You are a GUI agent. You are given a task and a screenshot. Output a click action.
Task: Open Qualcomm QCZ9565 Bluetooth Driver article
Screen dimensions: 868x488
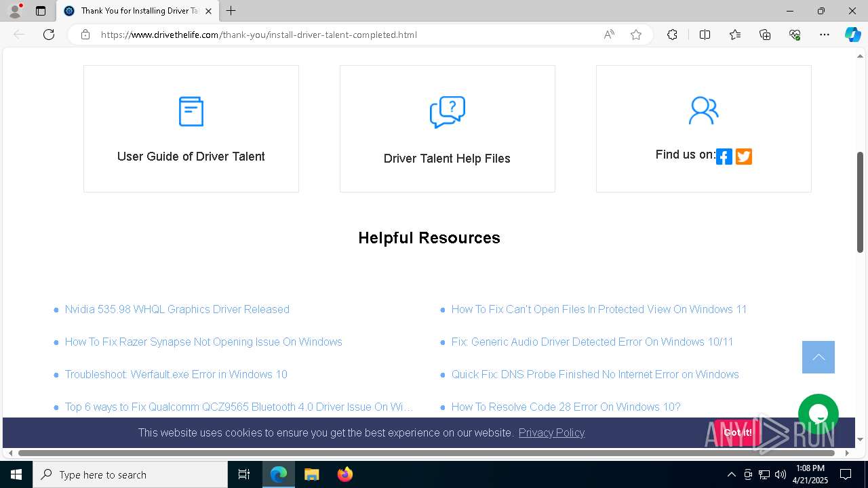click(239, 407)
